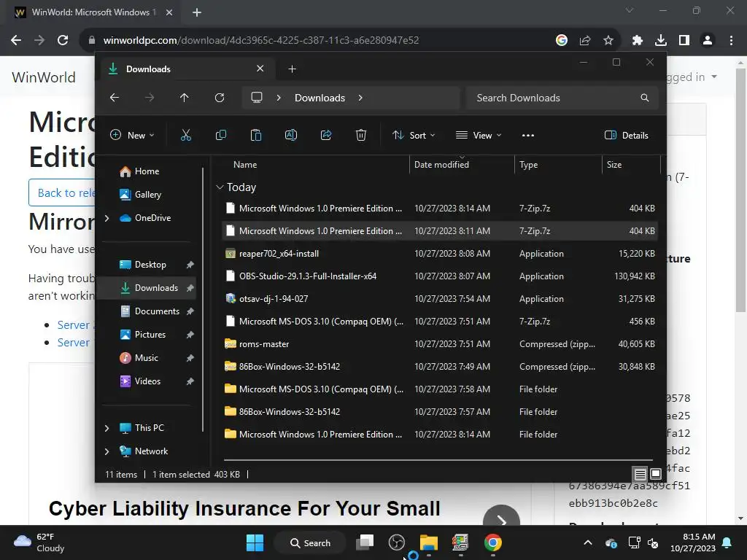Open the Chrome three-dot menu

click(x=731, y=40)
